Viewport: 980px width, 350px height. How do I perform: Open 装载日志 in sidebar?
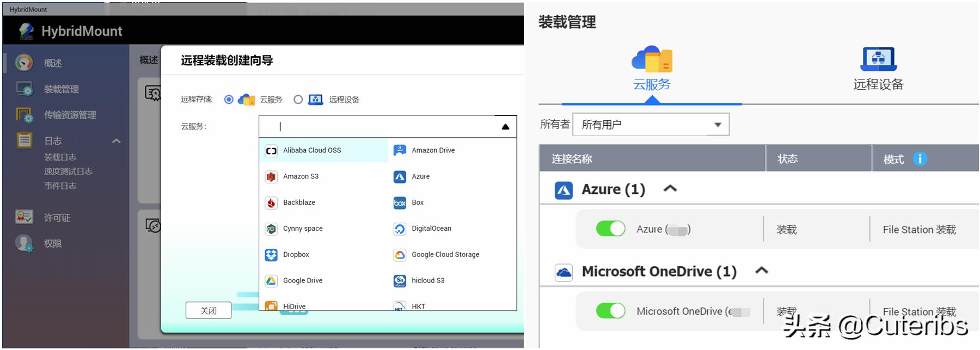click(60, 157)
